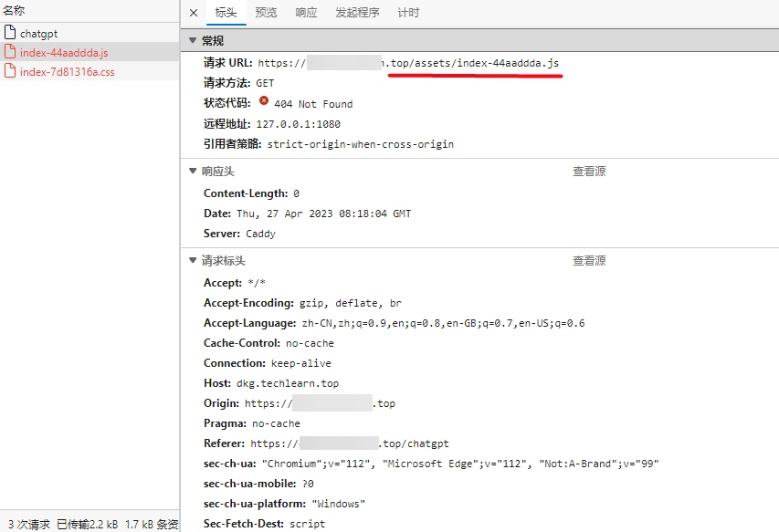Open the 预览 tab

click(266, 13)
